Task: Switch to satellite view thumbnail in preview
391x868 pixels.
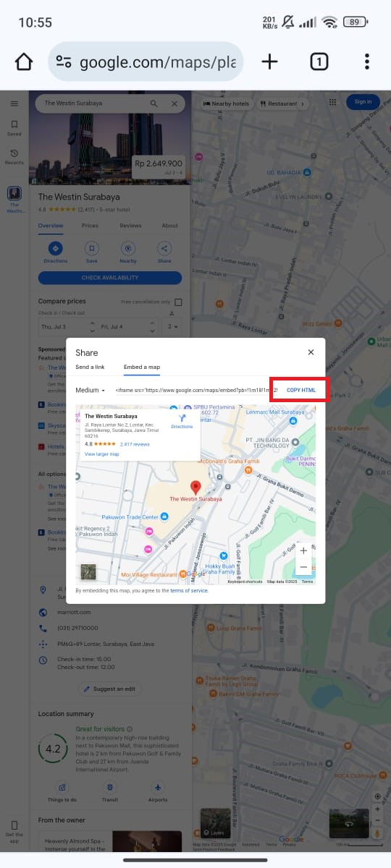Action: [x=88, y=571]
